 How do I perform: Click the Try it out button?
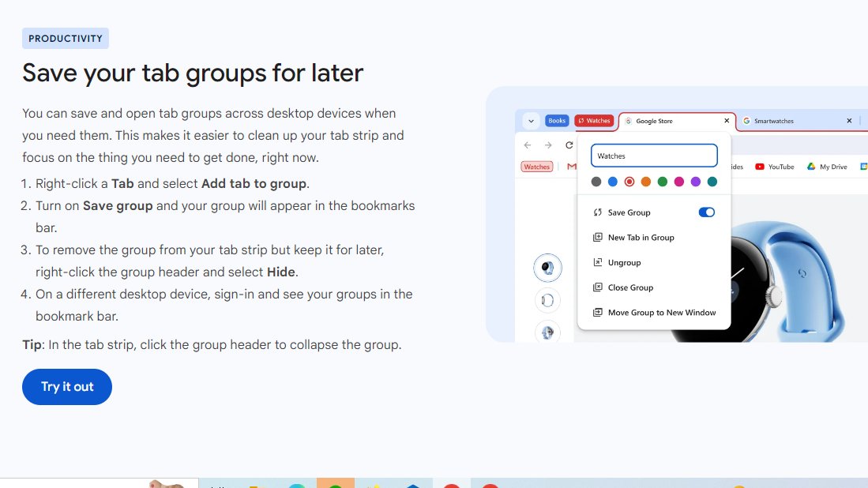(67, 387)
